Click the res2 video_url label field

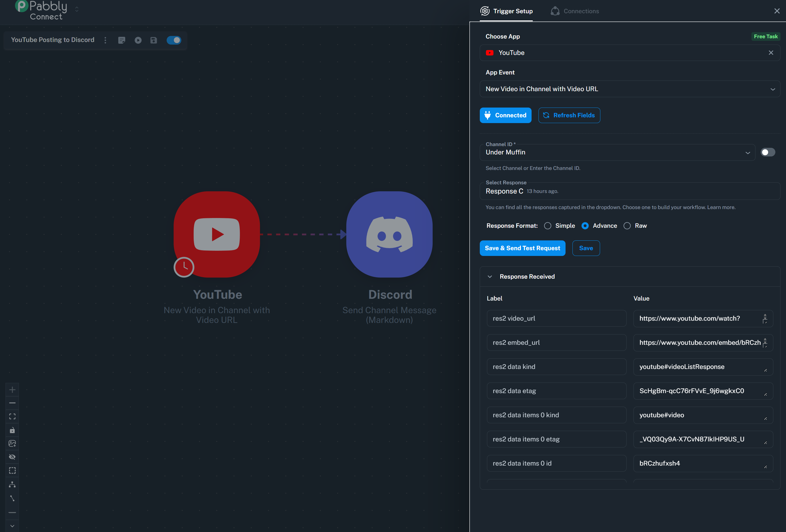tap(556, 318)
